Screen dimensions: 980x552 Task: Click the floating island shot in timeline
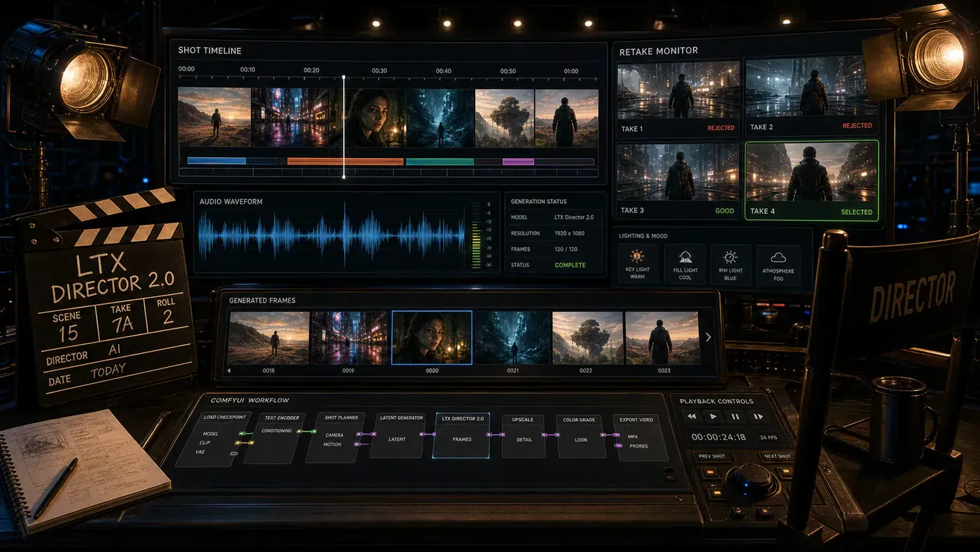click(505, 117)
